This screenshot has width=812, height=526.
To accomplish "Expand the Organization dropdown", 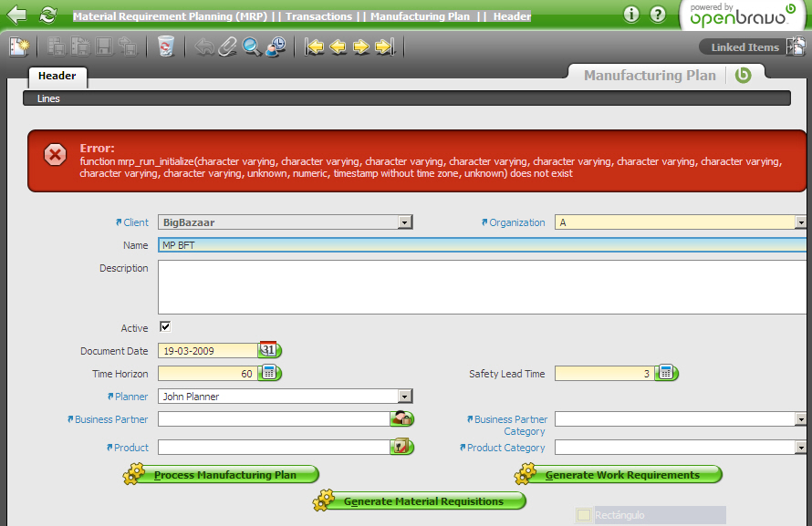I will coord(800,222).
